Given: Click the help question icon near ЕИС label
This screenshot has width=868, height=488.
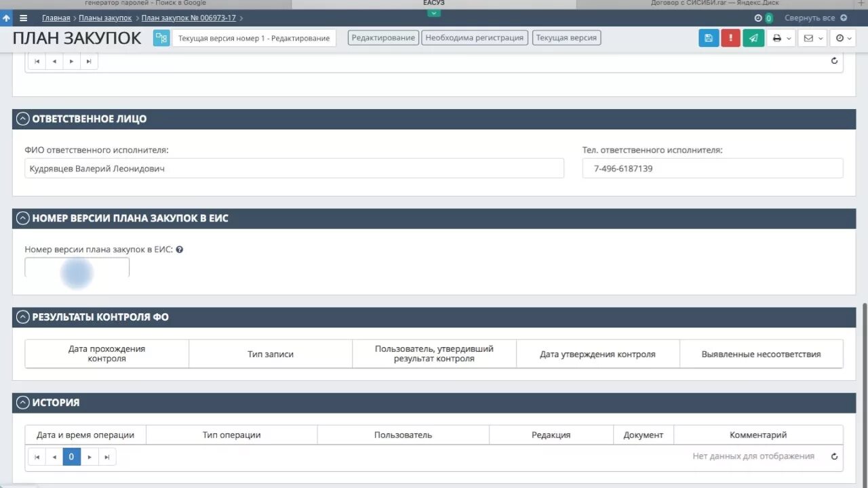Looking at the screenshot, I should [180, 249].
